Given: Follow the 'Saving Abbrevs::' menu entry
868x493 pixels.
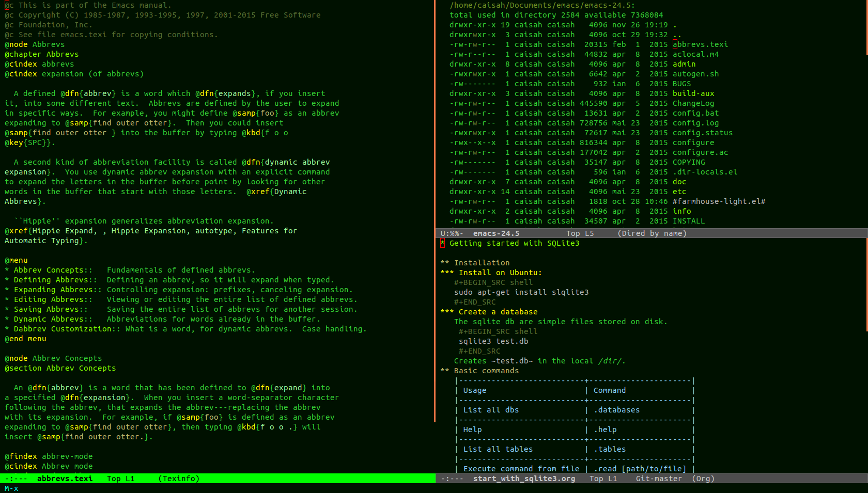Looking at the screenshot, I should 51,309.
